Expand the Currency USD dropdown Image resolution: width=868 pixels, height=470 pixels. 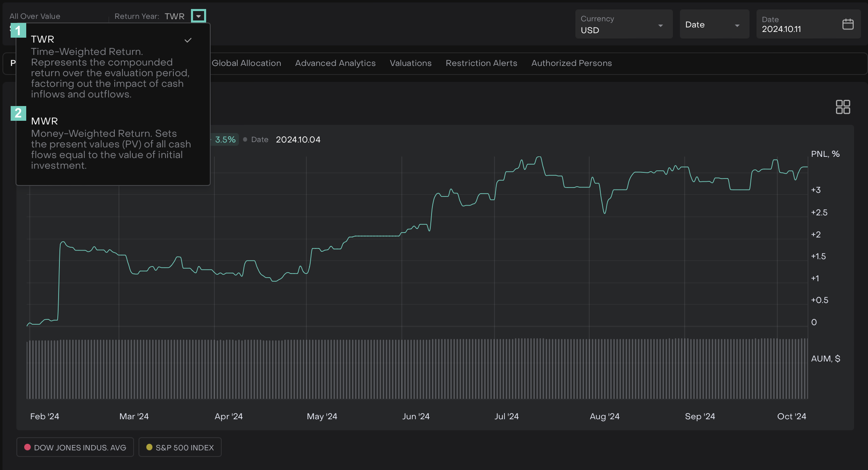(x=623, y=25)
